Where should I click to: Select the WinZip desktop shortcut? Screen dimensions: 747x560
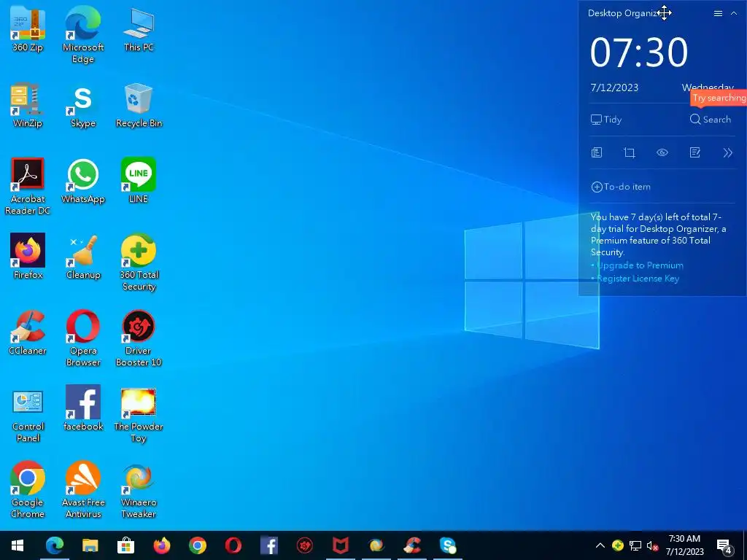tap(28, 105)
